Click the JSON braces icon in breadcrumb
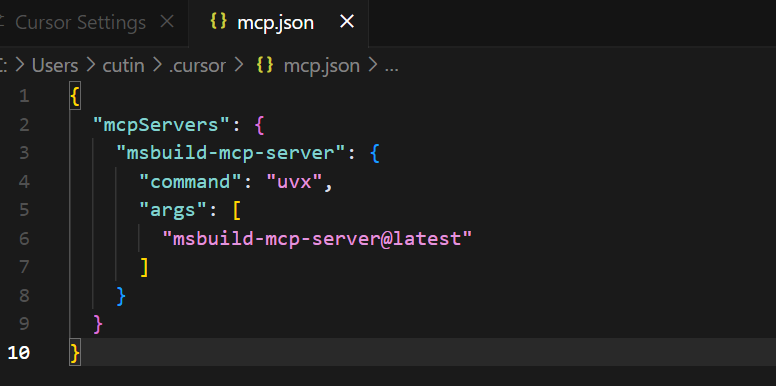The image size is (776, 386). 265,65
